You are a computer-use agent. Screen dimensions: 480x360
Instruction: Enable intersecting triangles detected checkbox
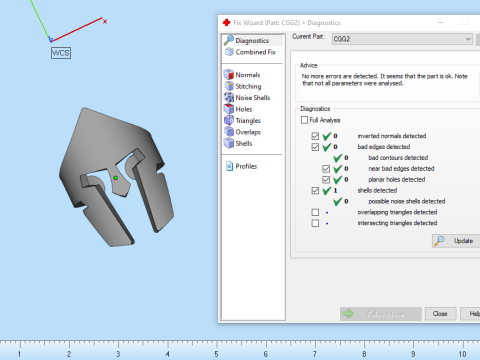[x=315, y=223]
